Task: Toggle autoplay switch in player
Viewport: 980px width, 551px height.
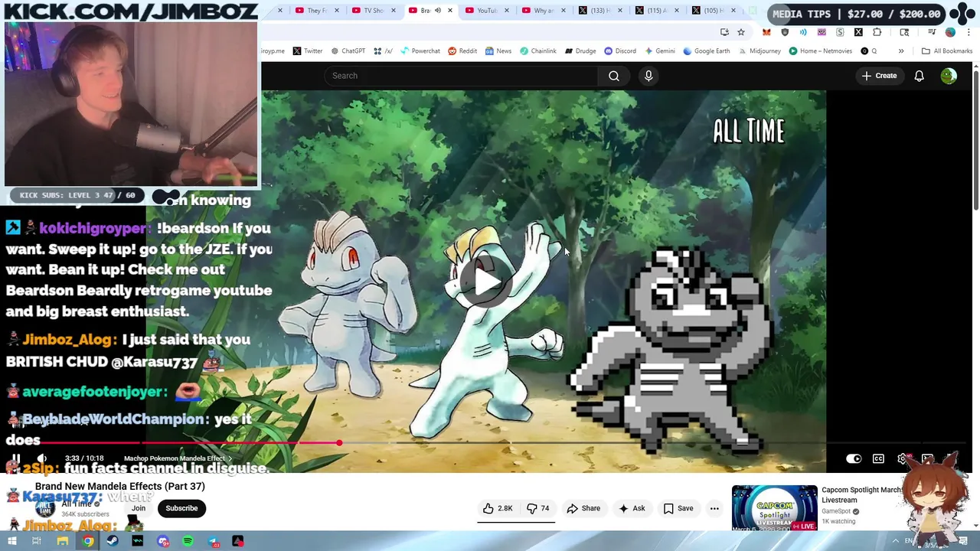Action: click(854, 458)
